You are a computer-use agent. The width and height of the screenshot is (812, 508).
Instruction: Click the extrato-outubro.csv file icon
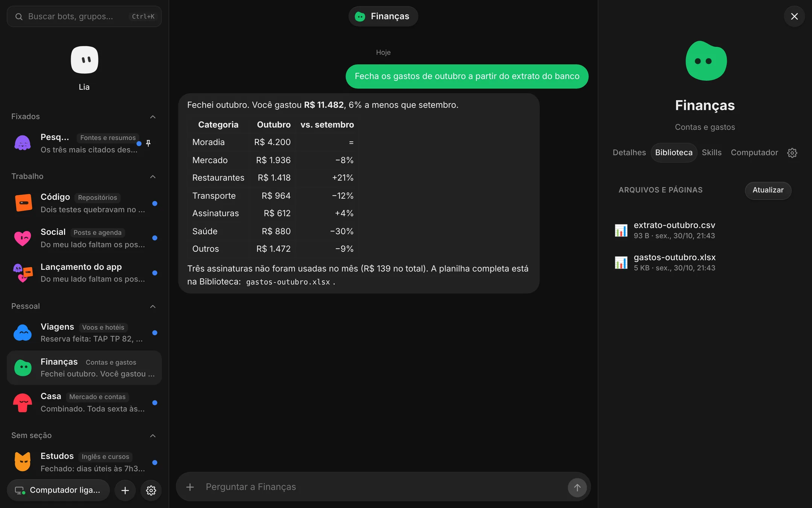click(x=621, y=230)
